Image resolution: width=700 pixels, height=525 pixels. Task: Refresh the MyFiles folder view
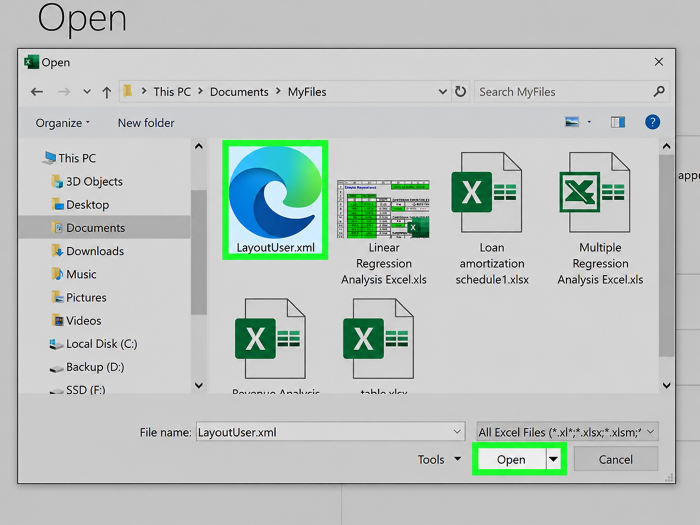(460, 92)
